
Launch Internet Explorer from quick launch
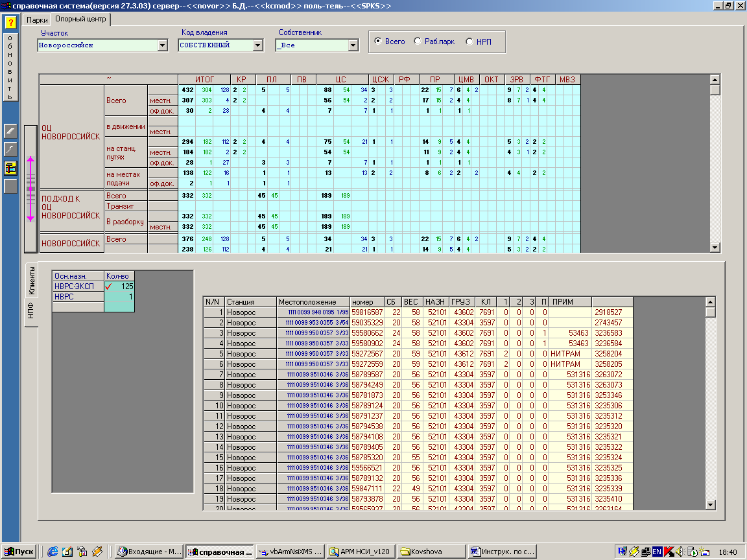coord(53,552)
